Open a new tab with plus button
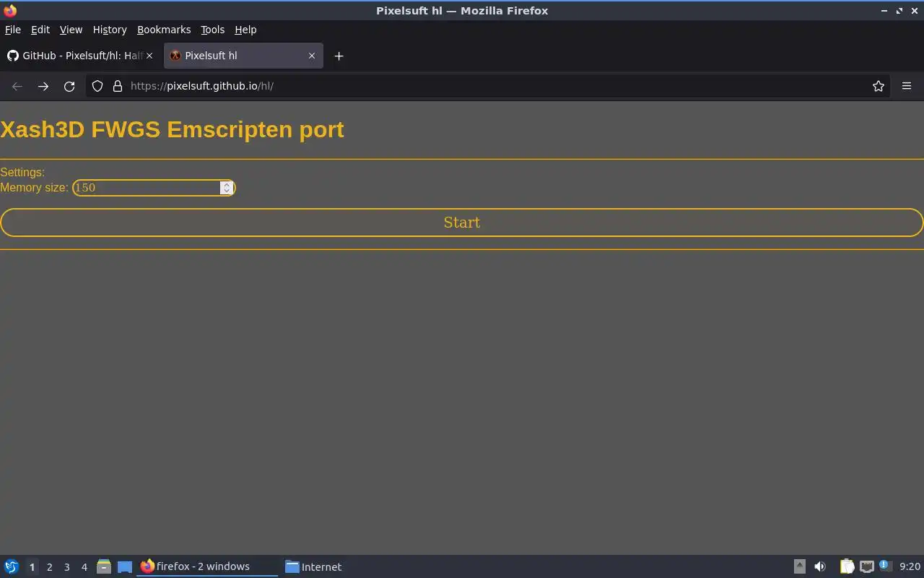The width and height of the screenshot is (924, 578). 339,56
